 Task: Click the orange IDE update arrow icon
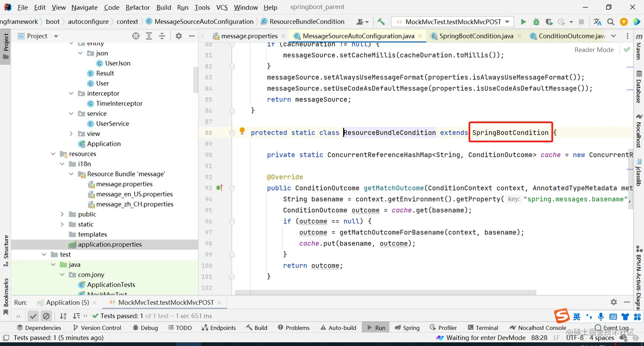pyautogui.click(x=624, y=22)
